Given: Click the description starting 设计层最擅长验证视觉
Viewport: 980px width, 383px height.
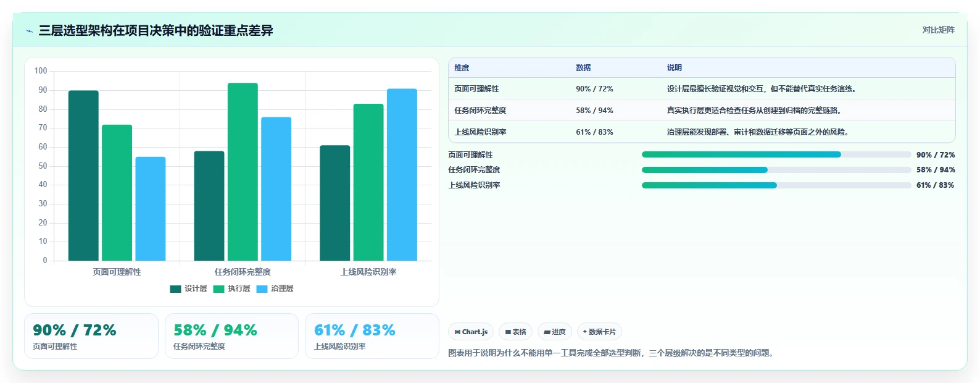Looking at the screenshot, I should pyautogui.click(x=762, y=89).
